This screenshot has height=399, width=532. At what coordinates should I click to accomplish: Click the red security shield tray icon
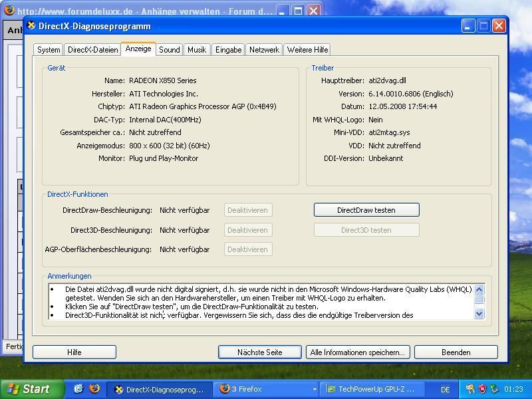(x=483, y=389)
